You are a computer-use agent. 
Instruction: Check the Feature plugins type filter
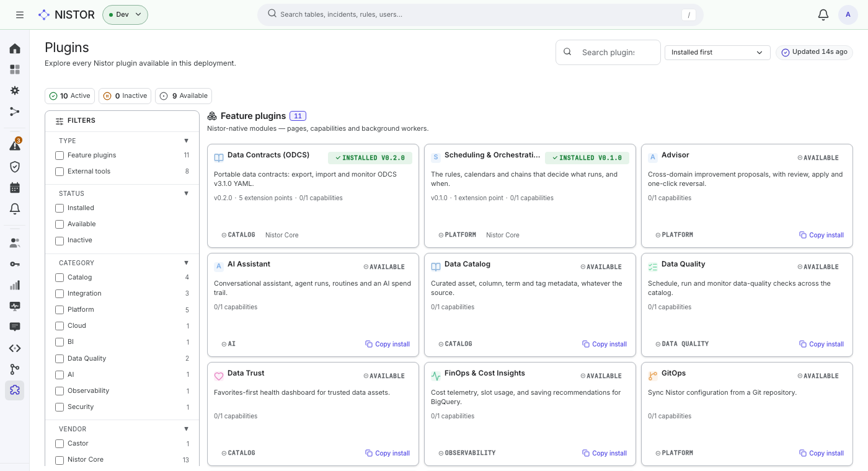[x=60, y=156]
